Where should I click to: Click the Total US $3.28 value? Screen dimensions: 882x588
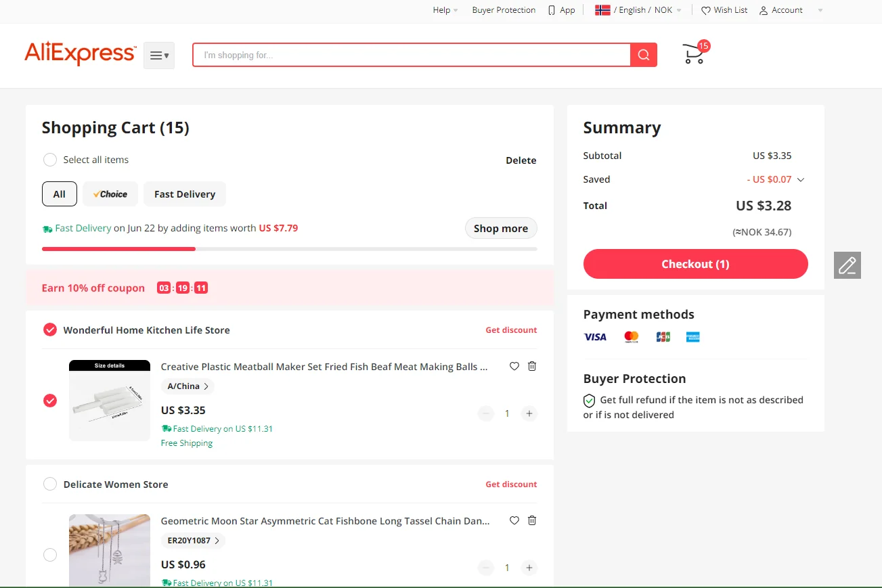click(764, 206)
